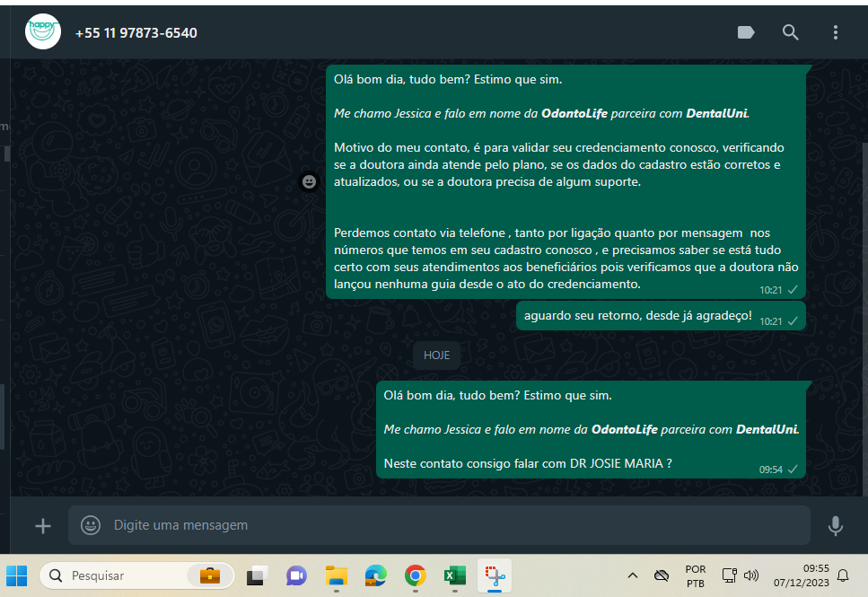
Task: Open the emoji picker in message box
Action: pyautogui.click(x=91, y=525)
